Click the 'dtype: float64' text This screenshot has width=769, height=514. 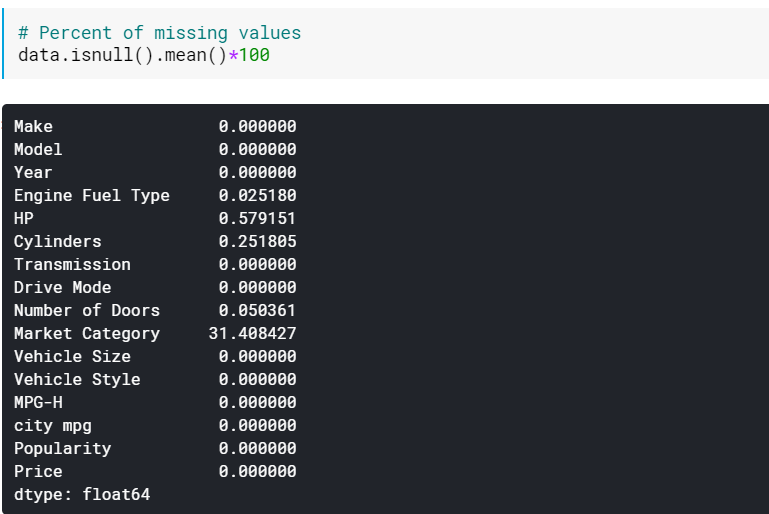[x=82, y=494]
